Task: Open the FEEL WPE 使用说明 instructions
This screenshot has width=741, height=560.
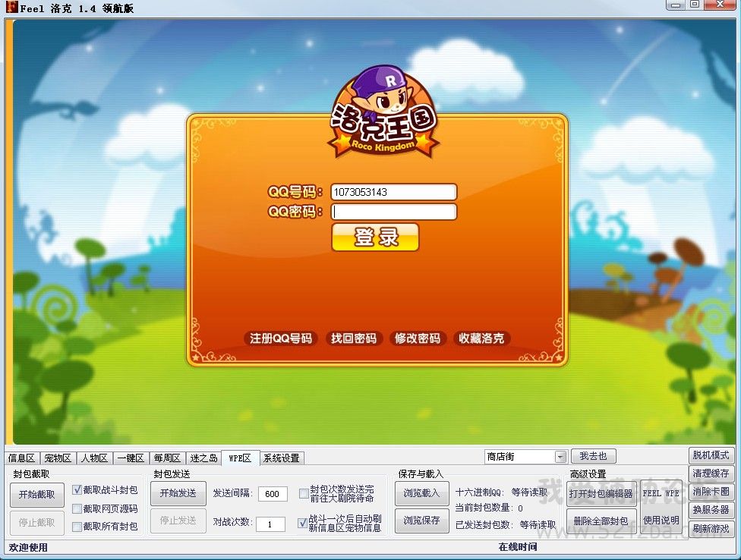Action: point(661,507)
